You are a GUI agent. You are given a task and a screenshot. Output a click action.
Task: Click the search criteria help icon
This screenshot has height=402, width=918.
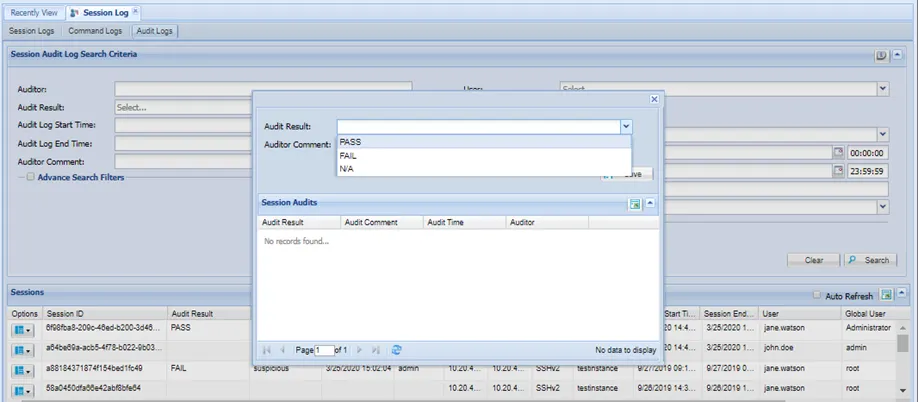(881, 56)
